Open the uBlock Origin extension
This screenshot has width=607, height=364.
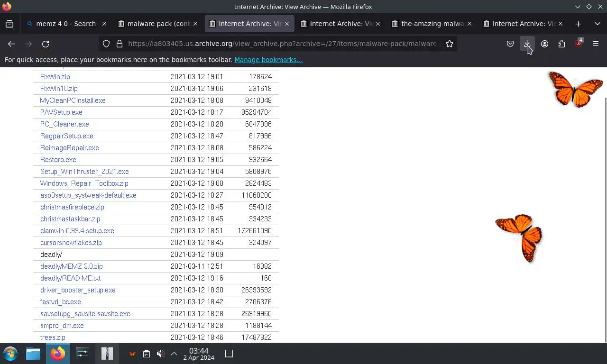[579, 44]
